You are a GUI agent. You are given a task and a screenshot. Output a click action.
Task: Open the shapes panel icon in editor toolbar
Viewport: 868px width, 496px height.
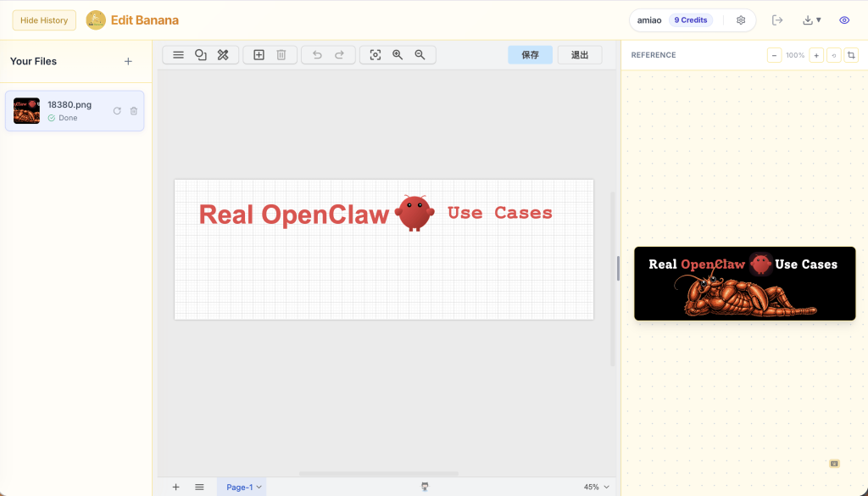[x=201, y=55]
